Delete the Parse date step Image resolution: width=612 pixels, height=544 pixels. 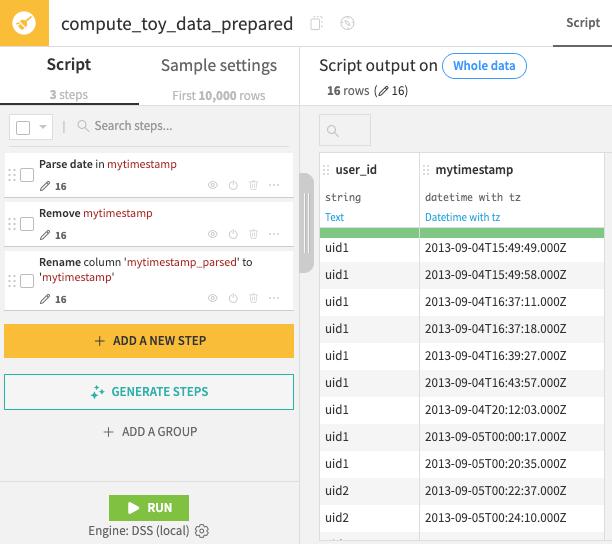253,186
